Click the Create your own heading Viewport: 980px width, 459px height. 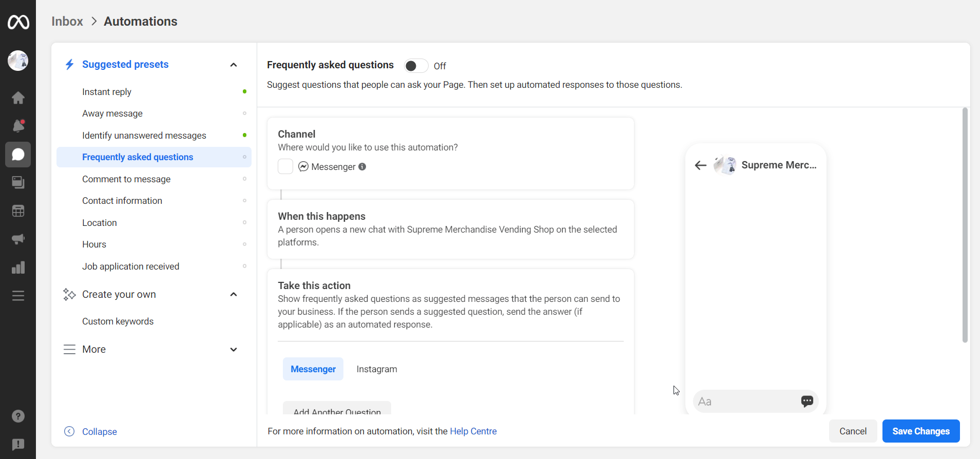tap(119, 295)
